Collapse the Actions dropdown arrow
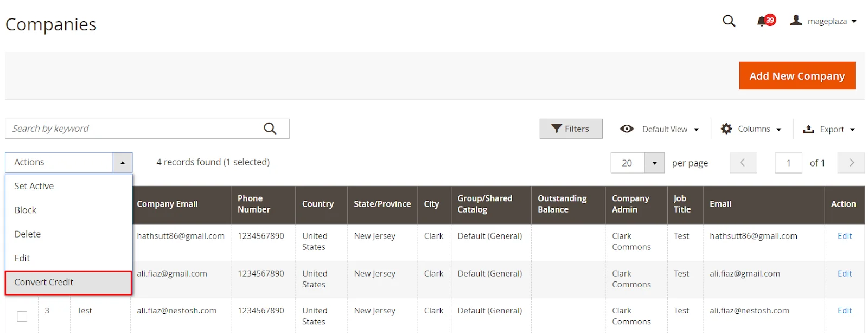The image size is (868, 333). (123, 162)
